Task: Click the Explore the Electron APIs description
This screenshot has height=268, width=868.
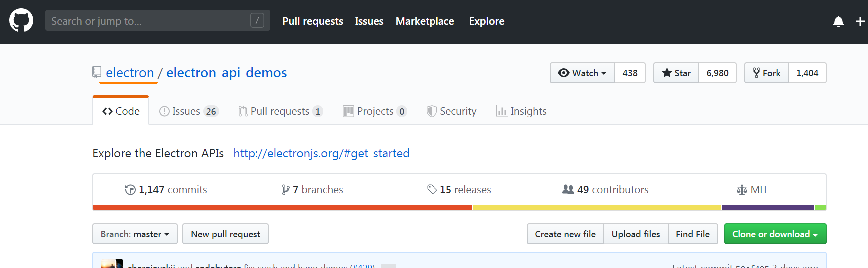Action: (158, 153)
